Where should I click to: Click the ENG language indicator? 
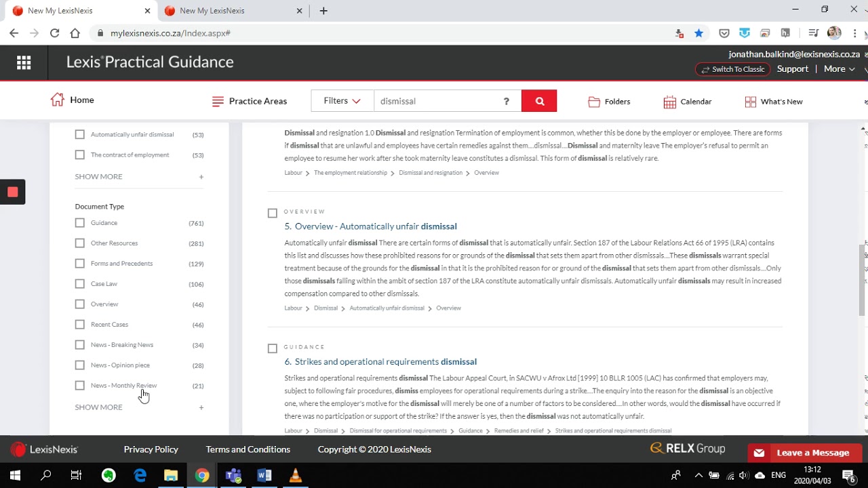point(779,476)
